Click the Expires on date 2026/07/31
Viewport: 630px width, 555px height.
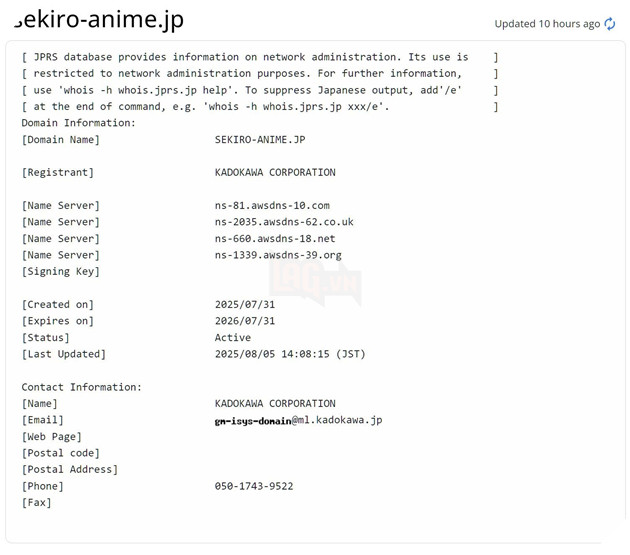coord(245,321)
